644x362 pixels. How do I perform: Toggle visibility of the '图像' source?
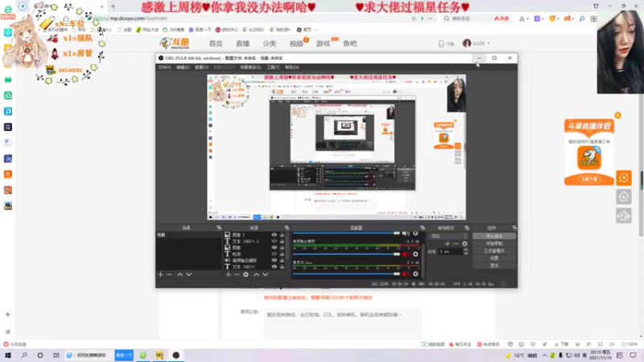coord(274,248)
